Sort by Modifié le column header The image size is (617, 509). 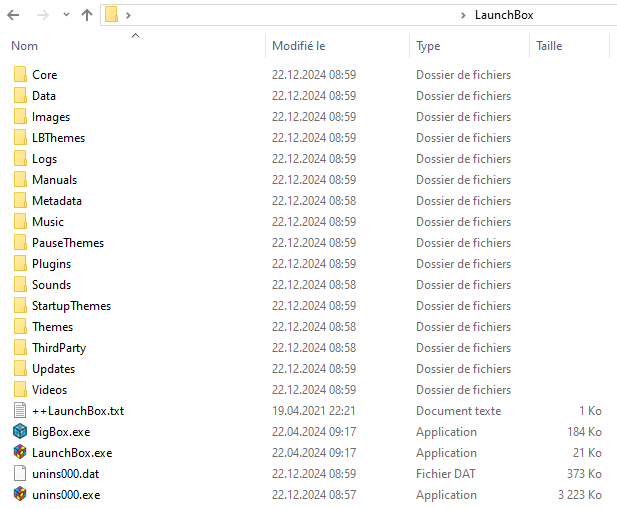click(299, 46)
